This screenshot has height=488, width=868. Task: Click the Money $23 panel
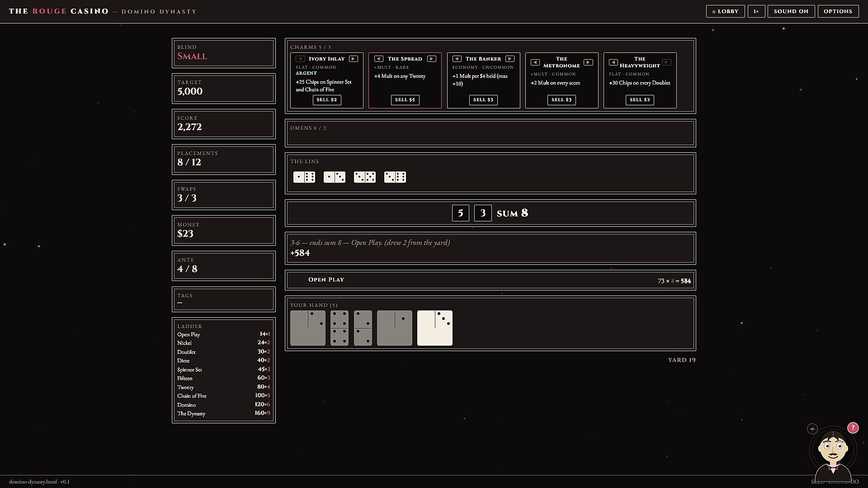click(224, 230)
